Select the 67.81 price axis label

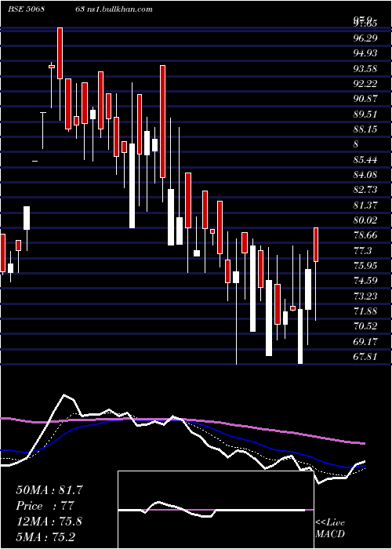[365, 357]
